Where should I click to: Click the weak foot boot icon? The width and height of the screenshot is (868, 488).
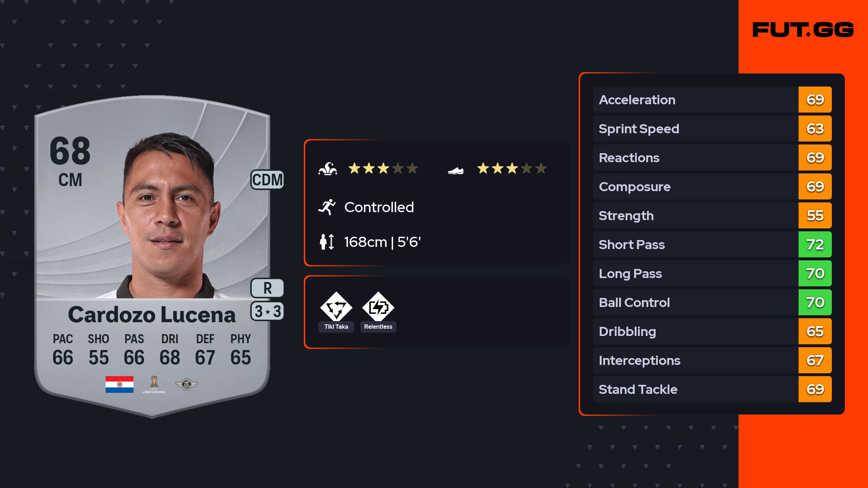455,170
